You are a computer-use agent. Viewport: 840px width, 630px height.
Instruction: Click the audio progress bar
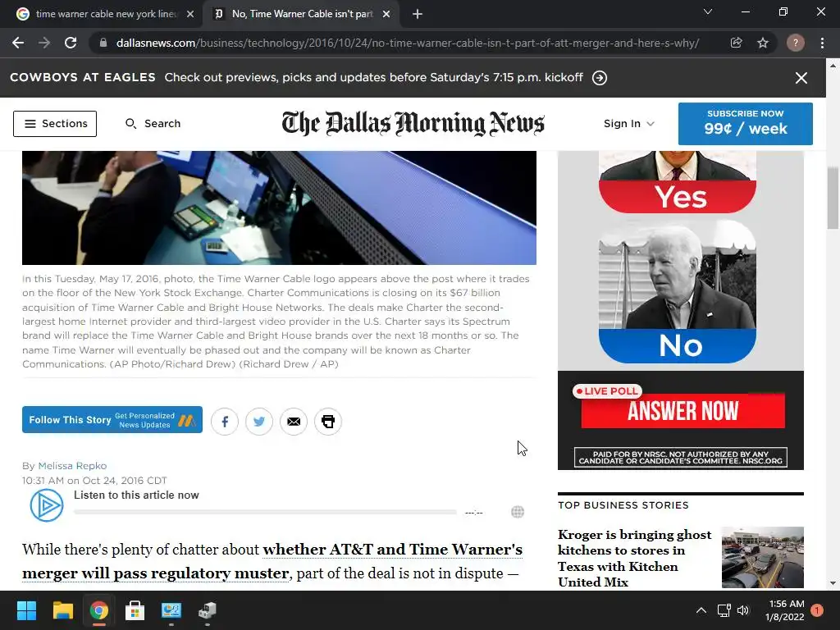[265, 512]
